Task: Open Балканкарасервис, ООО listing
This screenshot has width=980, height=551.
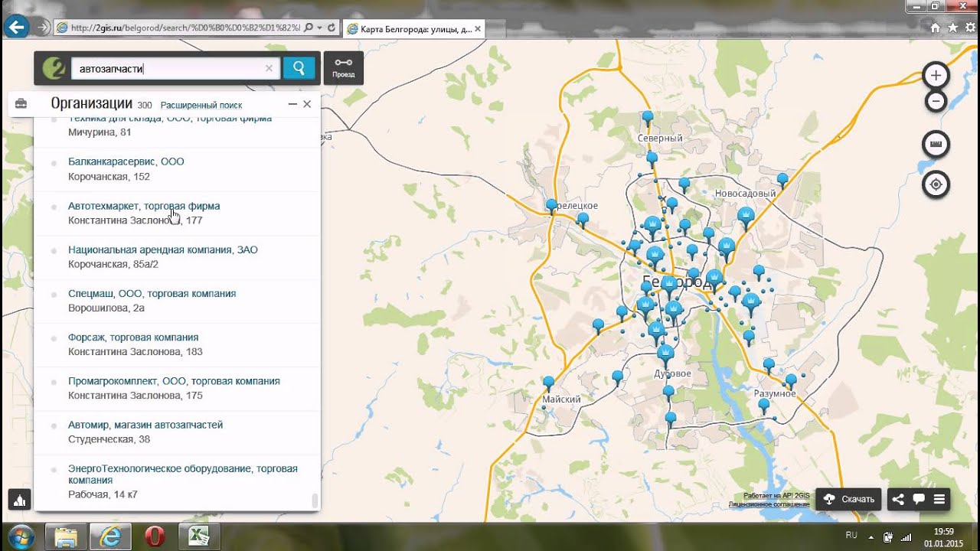Action: 126,161
